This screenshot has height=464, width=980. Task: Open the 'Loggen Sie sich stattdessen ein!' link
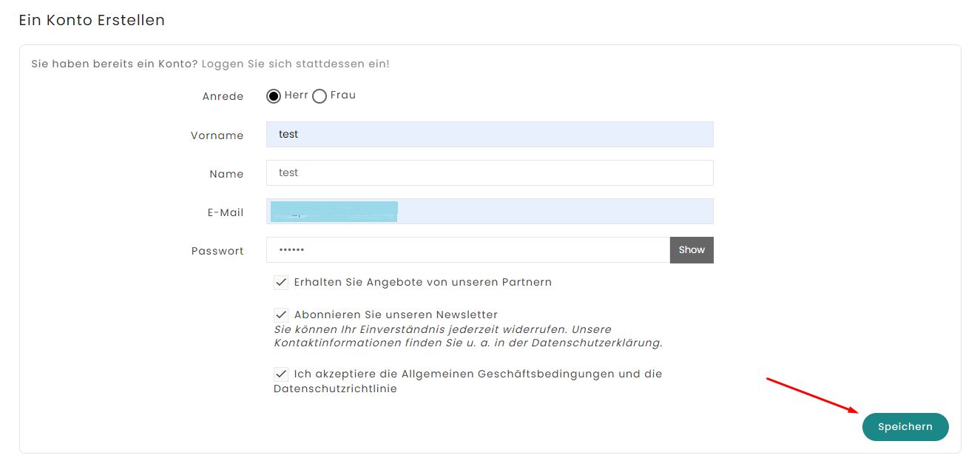pyautogui.click(x=296, y=64)
